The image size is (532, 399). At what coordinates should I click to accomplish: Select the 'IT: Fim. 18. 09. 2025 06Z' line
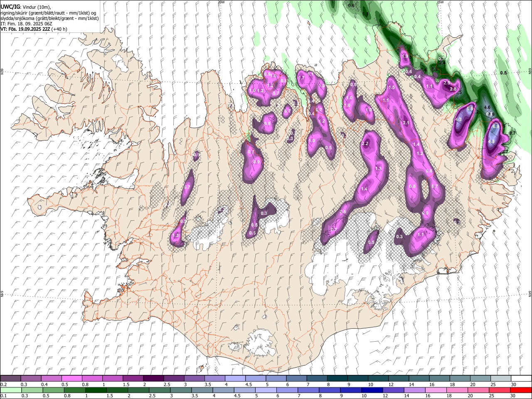click(x=26, y=24)
